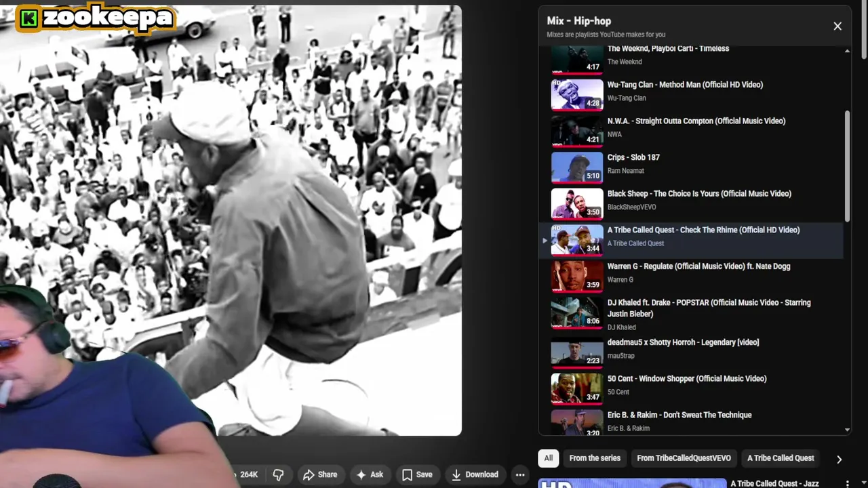
Task: Click the now-playing triangle beside Check The Rhime
Action: (545, 241)
